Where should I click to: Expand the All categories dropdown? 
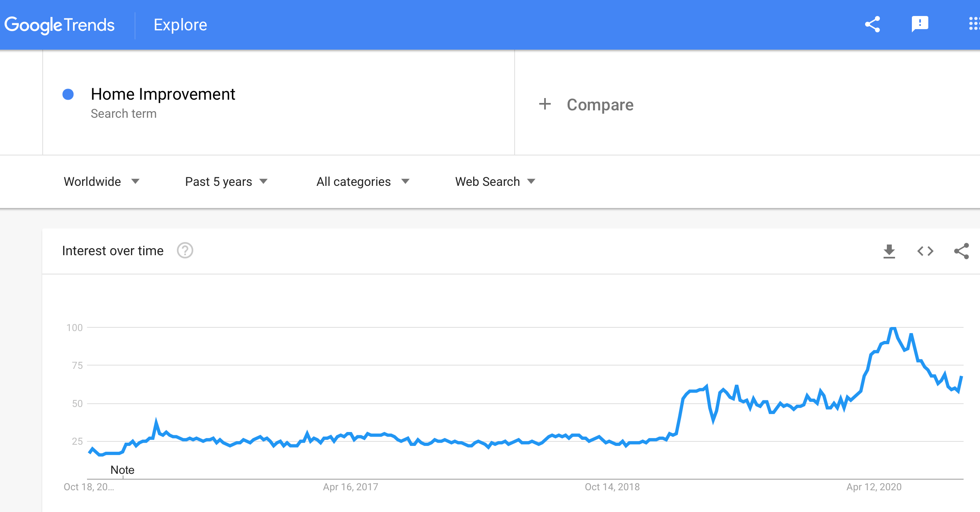[363, 181]
